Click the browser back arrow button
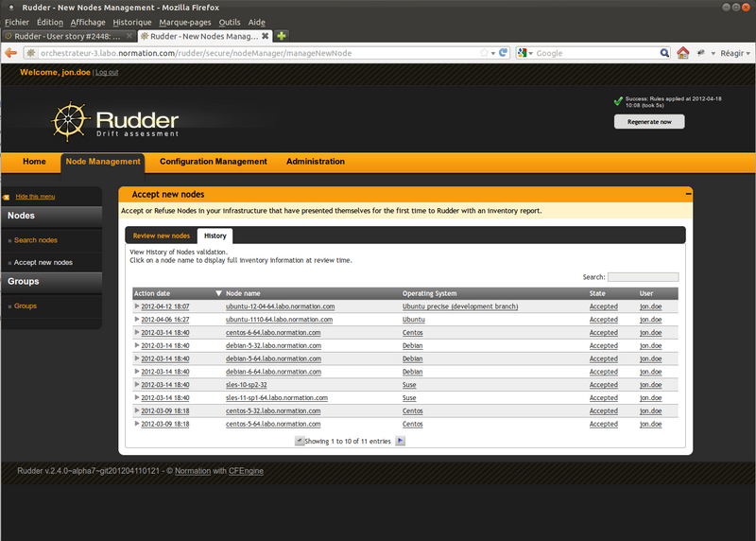 tap(11, 53)
